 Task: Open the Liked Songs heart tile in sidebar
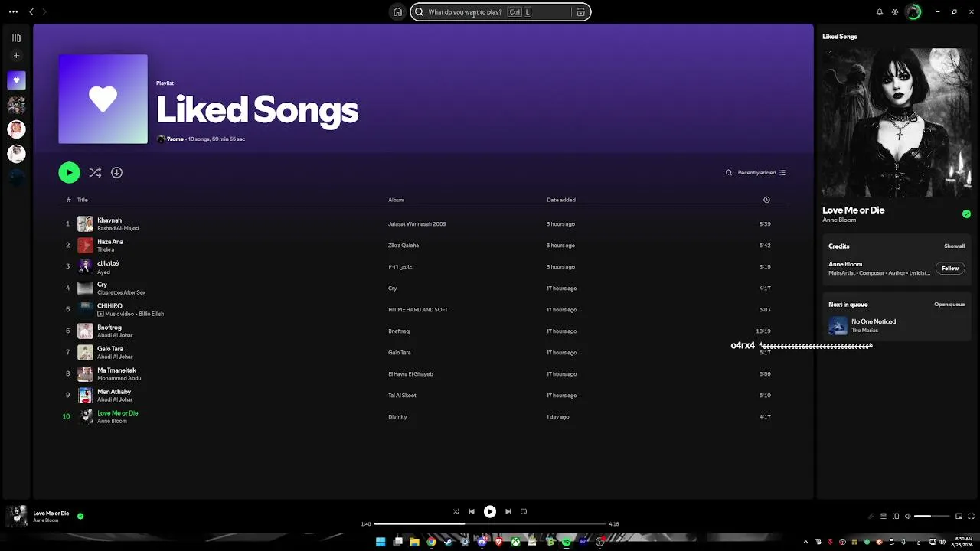(x=16, y=80)
